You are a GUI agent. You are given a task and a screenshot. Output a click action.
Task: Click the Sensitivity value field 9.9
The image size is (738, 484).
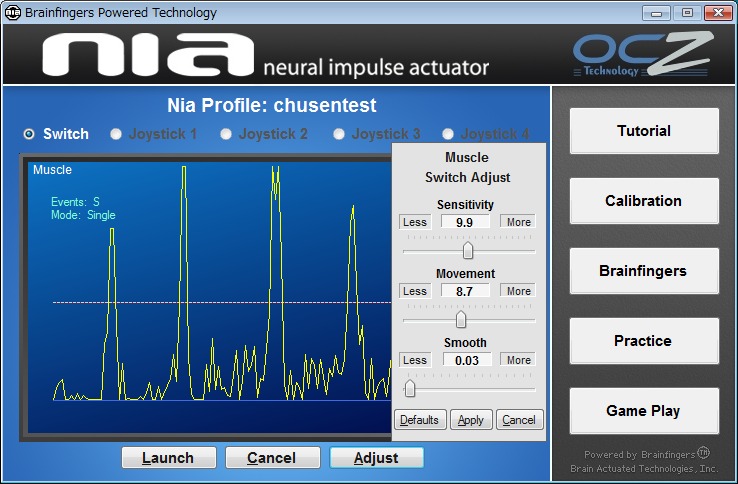pyautogui.click(x=465, y=222)
